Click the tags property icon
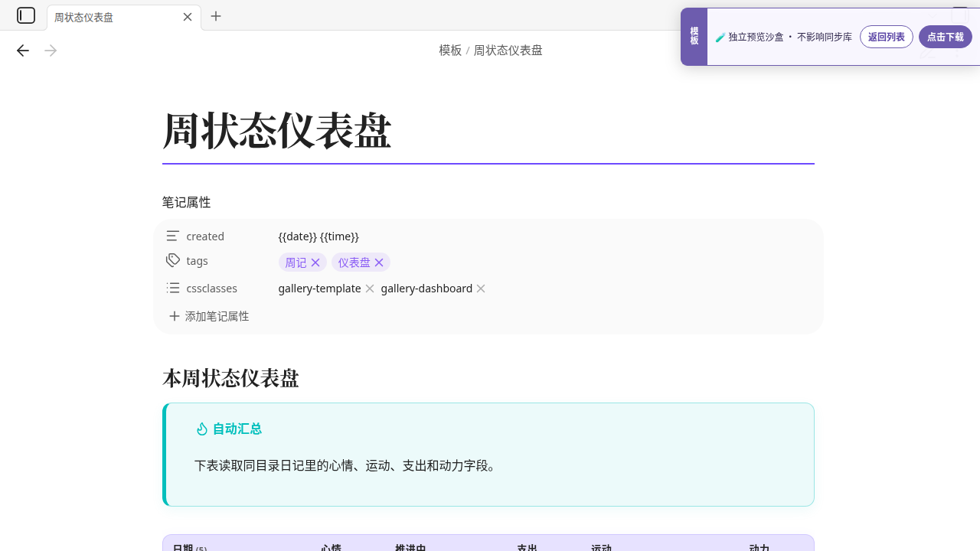Viewport: 980px width, 551px height. click(x=173, y=260)
